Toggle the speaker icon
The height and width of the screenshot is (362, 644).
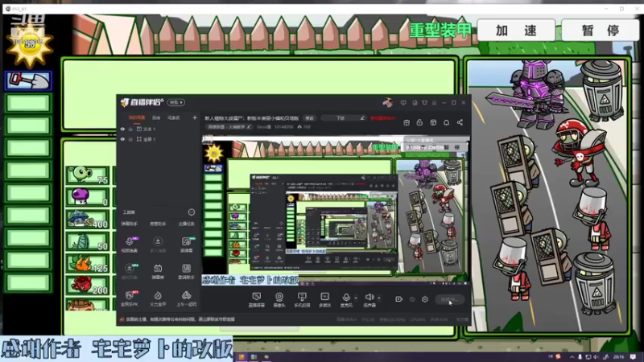click(x=369, y=297)
